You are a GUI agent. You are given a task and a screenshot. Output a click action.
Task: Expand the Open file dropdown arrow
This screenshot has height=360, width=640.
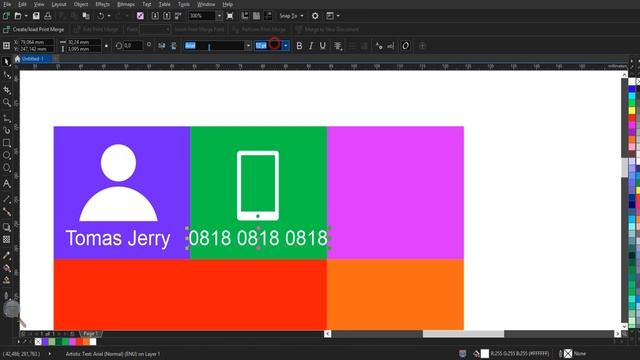click(26, 16)
